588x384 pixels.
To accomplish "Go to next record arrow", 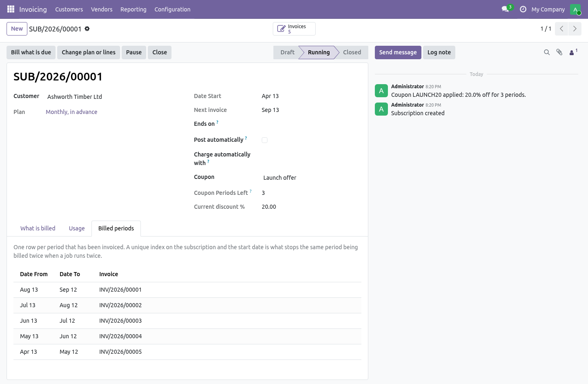I will click(x=575, y=29).
